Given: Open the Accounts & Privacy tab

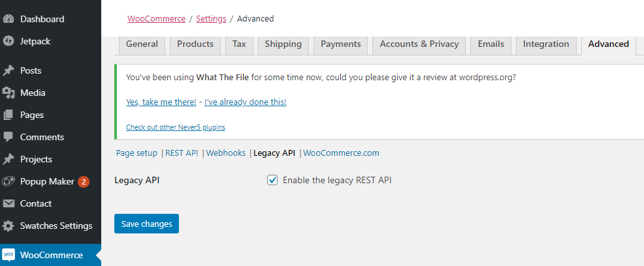Looking at the screenshot, I should point(419,44).
